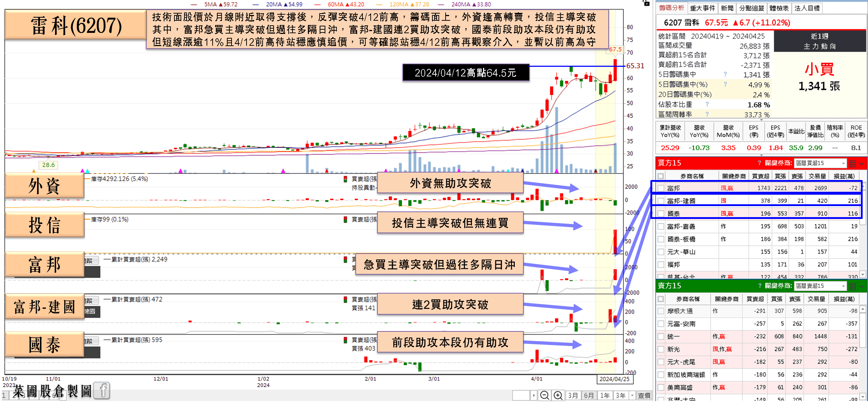Open the 體檢表 tab
This screenshot has height=410, width=868.
click(779, 8)
